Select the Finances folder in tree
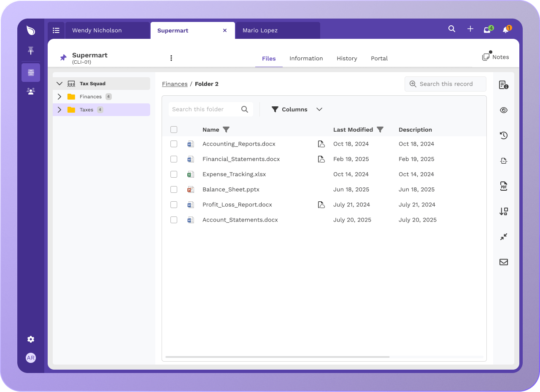This screenshot has height=392, width=540. click(101, 97)
